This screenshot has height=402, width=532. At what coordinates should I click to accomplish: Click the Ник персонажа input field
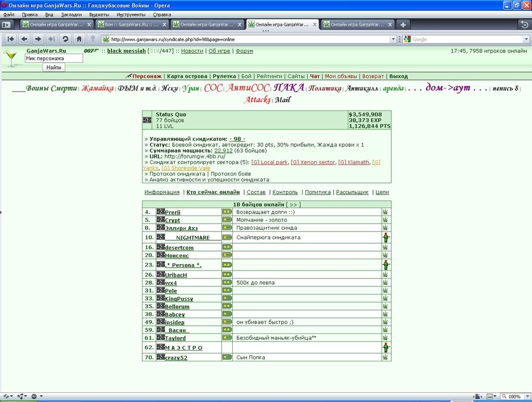click(54, 58)
